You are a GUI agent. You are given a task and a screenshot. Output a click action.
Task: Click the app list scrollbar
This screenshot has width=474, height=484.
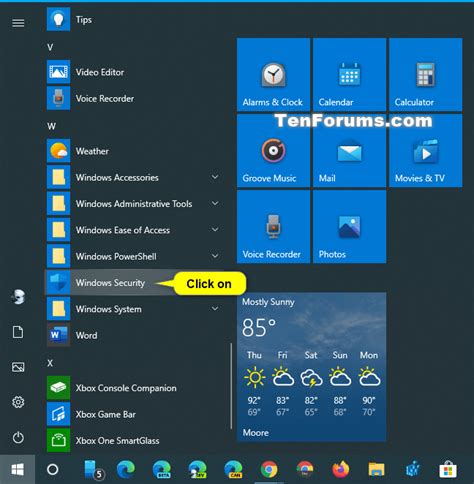pyautogui.click(x=231, y=386)
